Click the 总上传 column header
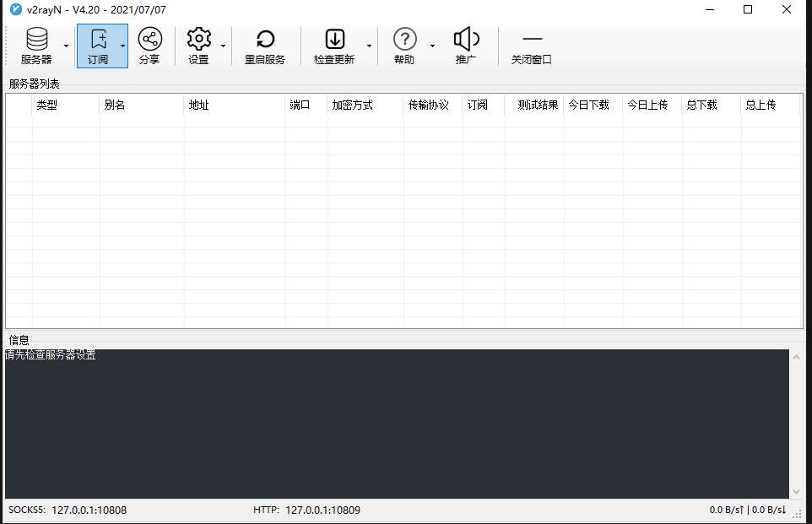812x524 pixels. tap(771, 105)
